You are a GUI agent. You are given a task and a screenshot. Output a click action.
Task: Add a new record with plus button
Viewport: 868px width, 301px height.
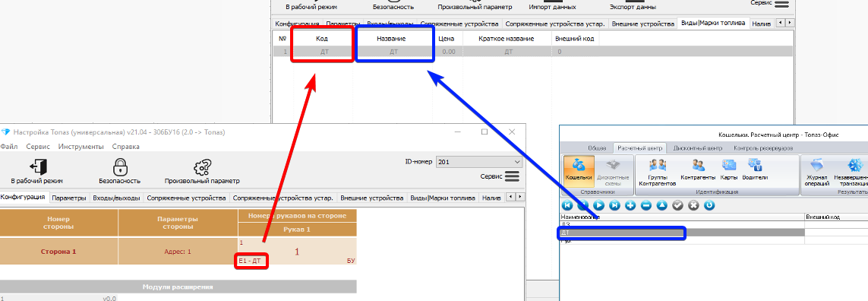(630, 206)
